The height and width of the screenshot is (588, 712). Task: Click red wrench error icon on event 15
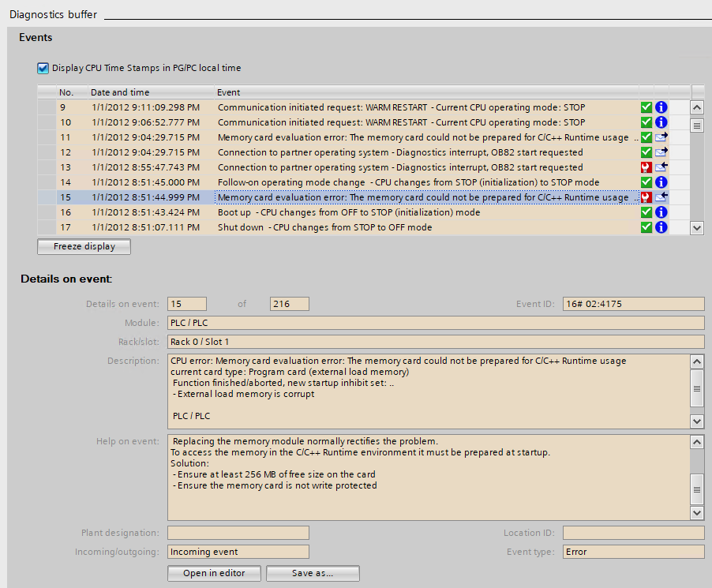point(646,197)
